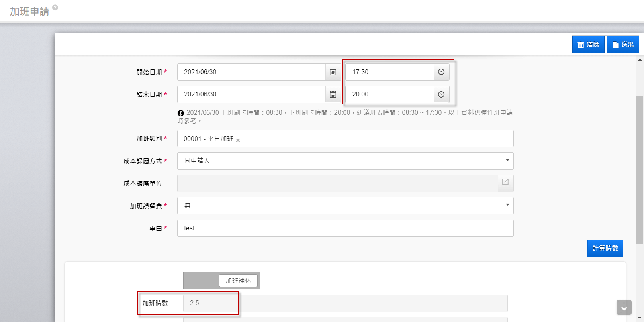644x322 pixels.
Task: Click the 送出 submit button
Action: (x=623, y=45)
